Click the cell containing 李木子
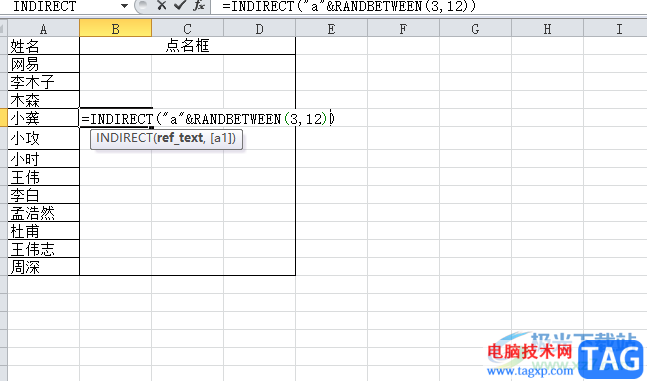The image size is (647, 381). click(x=43, y=82)
